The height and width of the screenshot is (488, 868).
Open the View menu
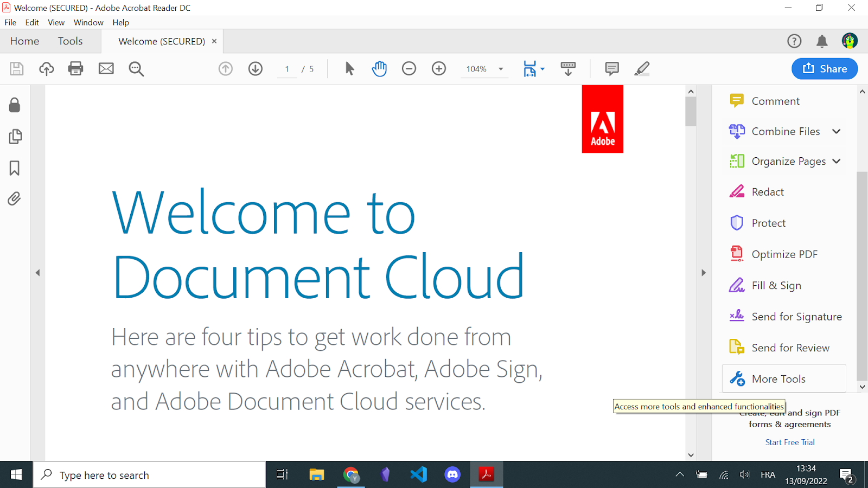[56, 22]
